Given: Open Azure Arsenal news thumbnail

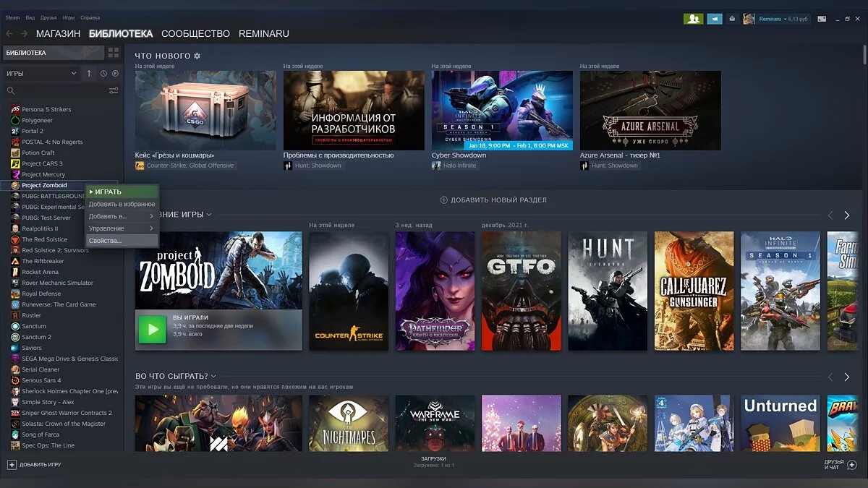Looking at the screenshot, I should click(650, 110).
